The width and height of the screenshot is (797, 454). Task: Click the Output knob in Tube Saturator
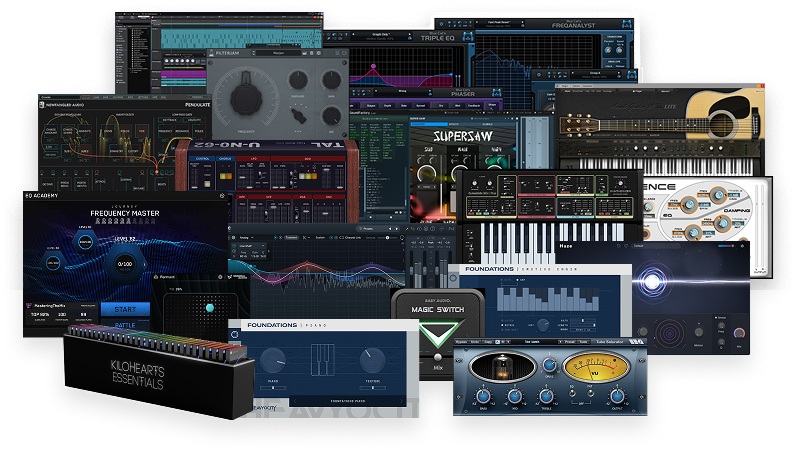pos(617,396)
